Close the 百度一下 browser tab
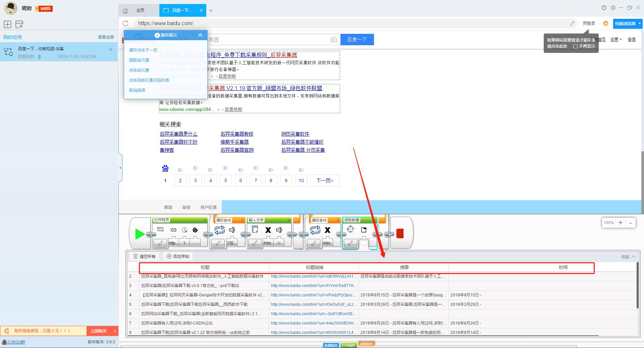 (201, 10)
